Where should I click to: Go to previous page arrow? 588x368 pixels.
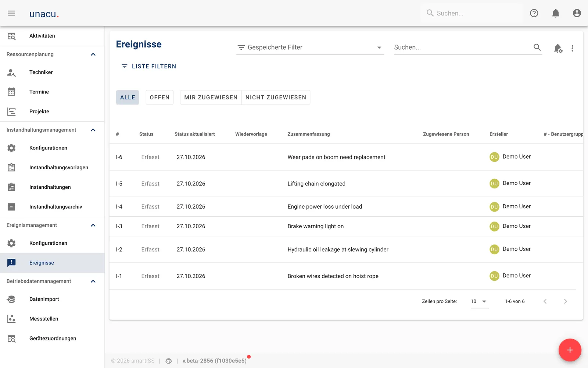545,301
